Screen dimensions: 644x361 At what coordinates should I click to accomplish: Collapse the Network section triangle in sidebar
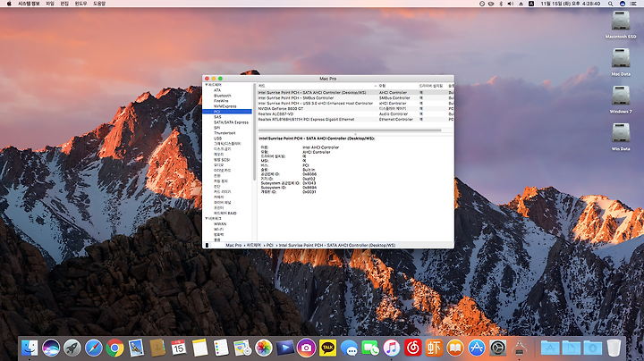[207, 219]
